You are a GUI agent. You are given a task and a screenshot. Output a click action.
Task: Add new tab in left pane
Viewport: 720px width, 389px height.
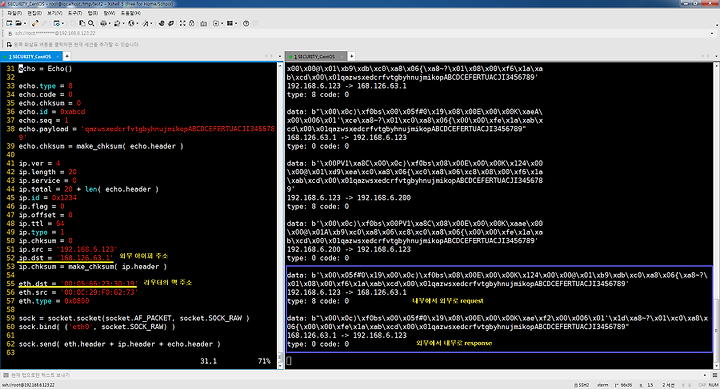click(67, 56)
